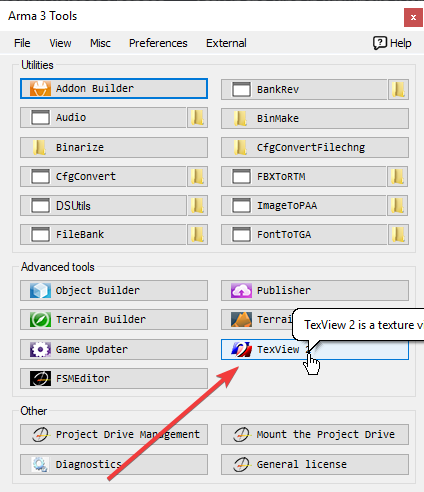Open Project Drive Management
This screenshot has height=492, width=424.
click(x=114, y=435)
